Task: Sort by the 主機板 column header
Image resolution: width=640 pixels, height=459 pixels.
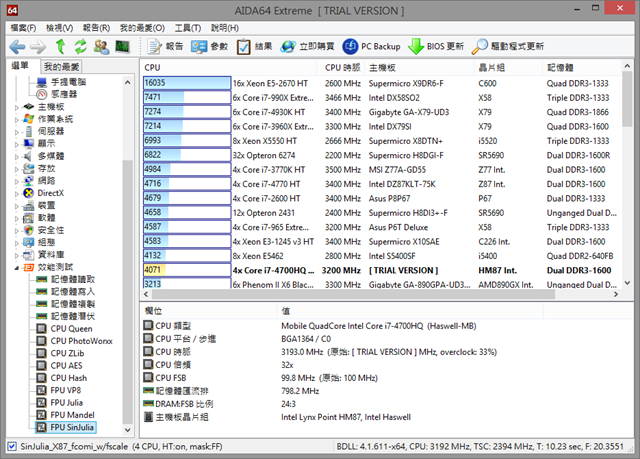Action: 420,68
